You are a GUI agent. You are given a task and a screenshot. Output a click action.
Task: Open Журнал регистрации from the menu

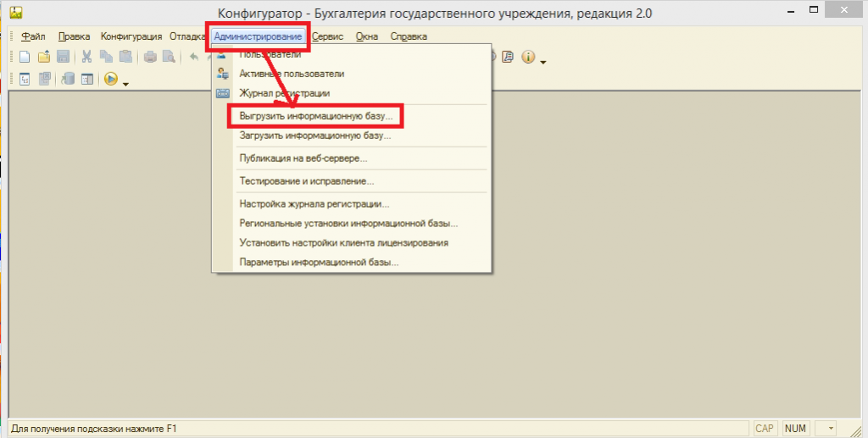point(284,93)
